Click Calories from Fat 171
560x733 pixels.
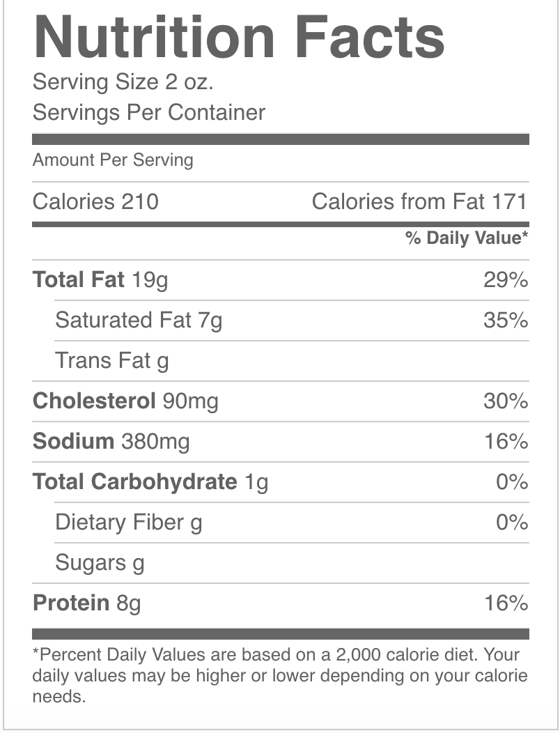coord(419,202)
